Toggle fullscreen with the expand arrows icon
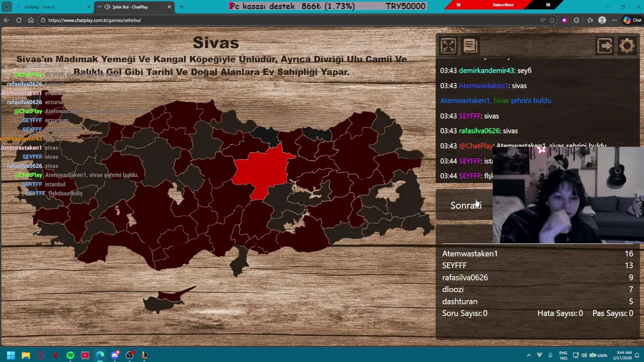 click(448, 46)
